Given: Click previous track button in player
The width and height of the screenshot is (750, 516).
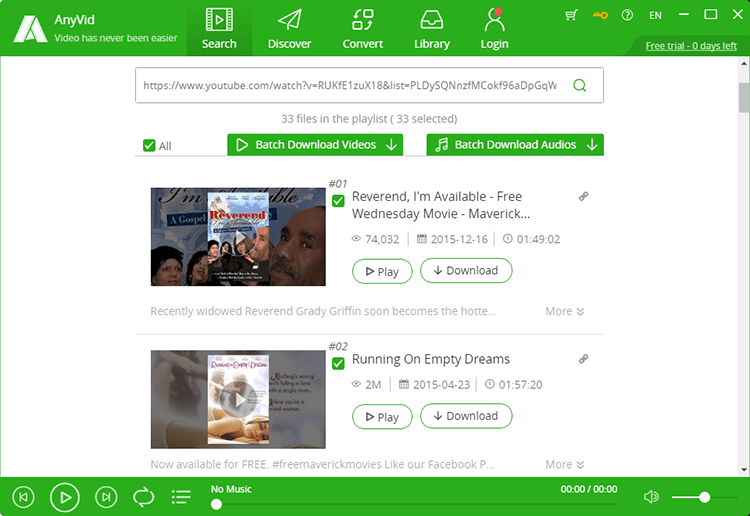Looking at the screenshot, I should [23, 497].
